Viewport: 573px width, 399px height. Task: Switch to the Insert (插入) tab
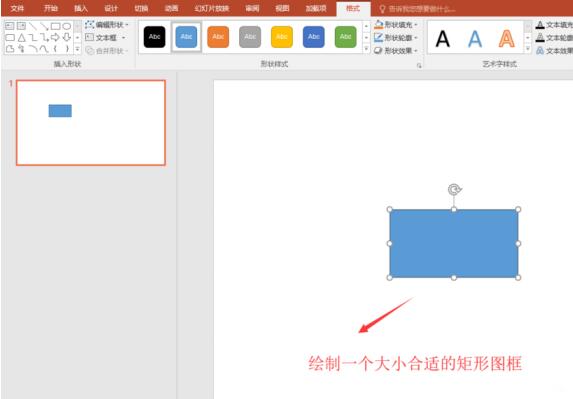point(81,8)
